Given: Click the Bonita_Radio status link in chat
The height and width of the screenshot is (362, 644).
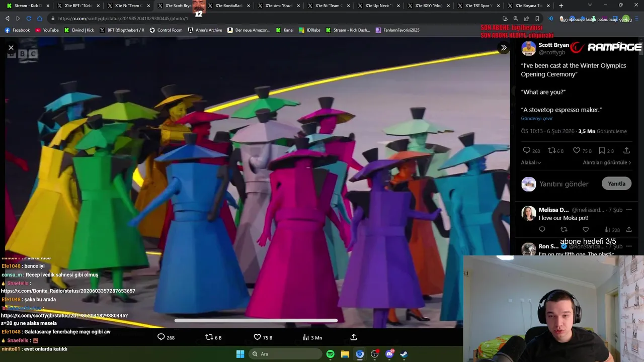Looking at the screenshot, I should [68, 291].
